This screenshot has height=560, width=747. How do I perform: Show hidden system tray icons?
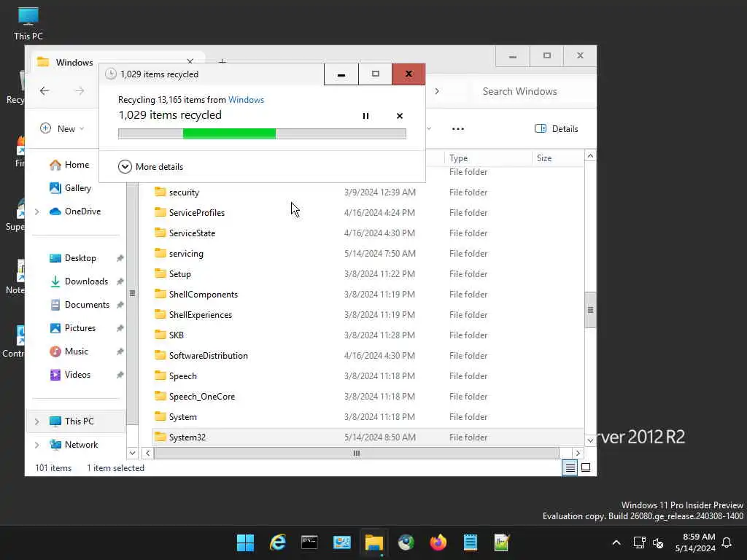coord(616,542)
